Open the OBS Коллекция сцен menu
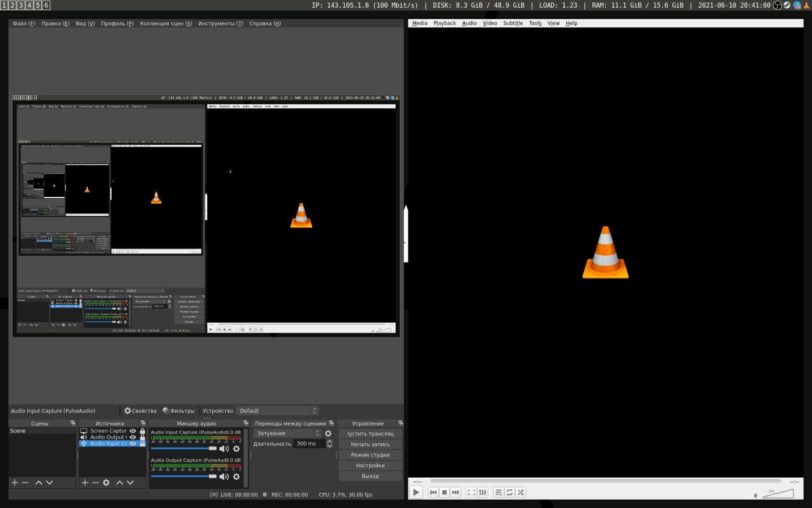This screenshot has height=508, width=812. (166, 23)
